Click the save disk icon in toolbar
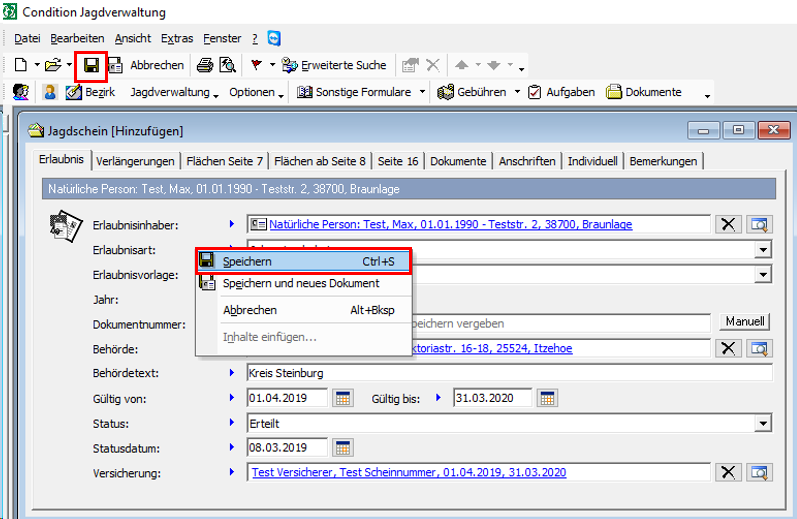The width and height of the screenshot is (797, 519). coord(91,66)
